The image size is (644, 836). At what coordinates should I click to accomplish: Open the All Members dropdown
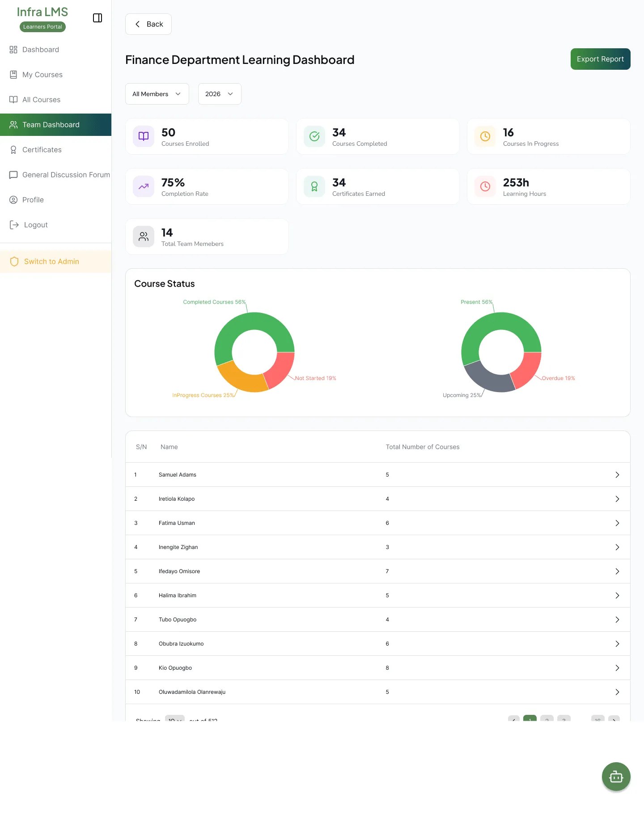157,94
